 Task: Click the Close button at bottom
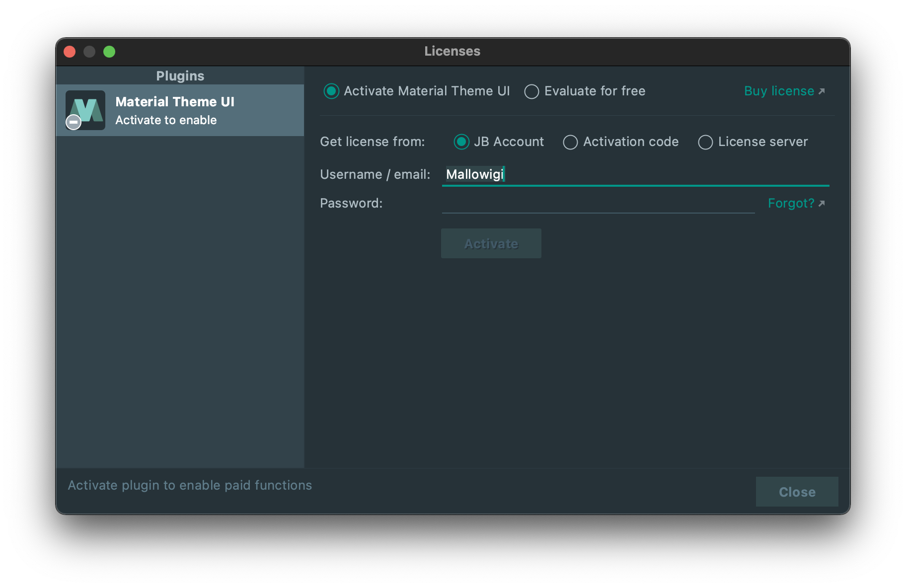click(x=797, y=492)
